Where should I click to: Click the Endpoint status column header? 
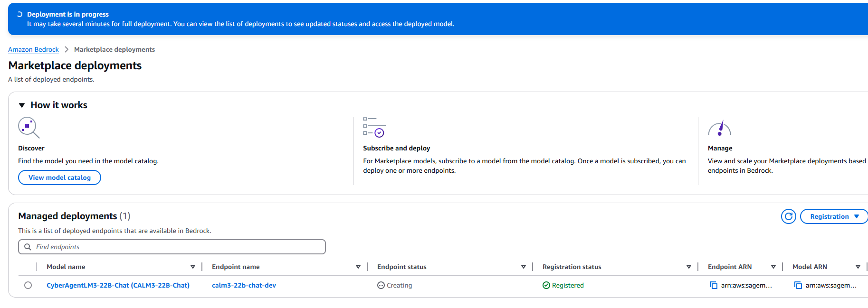point(402,267)
